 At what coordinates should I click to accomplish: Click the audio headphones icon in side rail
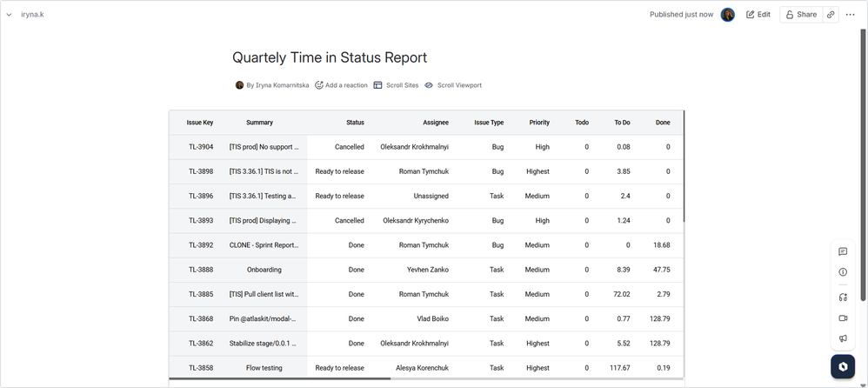pos(843,297)
